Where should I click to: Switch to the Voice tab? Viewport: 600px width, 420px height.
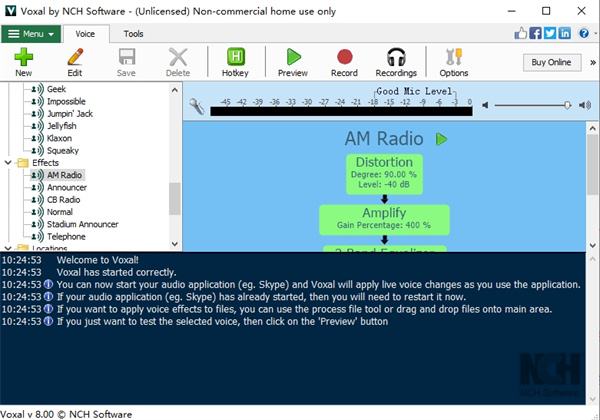85,34
